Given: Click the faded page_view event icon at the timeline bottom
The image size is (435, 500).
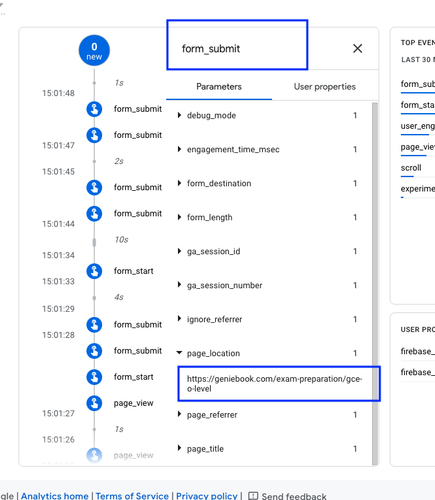Looking at the screenshot, I should click(94, 455).
